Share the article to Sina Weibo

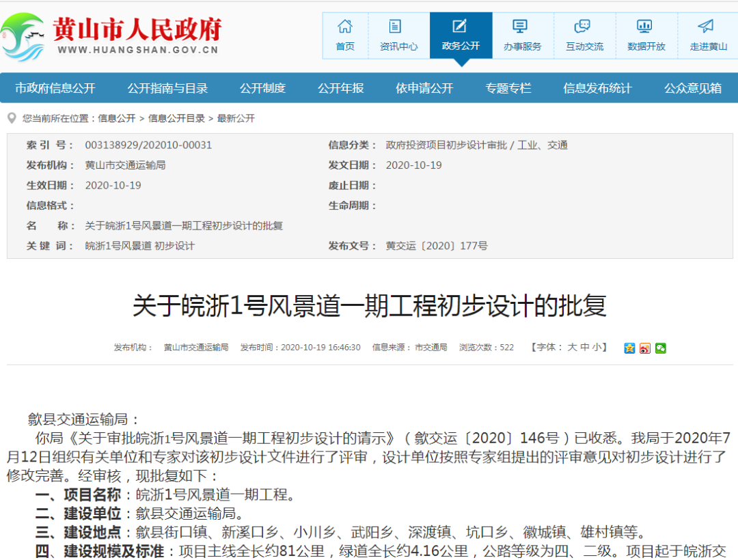click(x=645, y=348)
